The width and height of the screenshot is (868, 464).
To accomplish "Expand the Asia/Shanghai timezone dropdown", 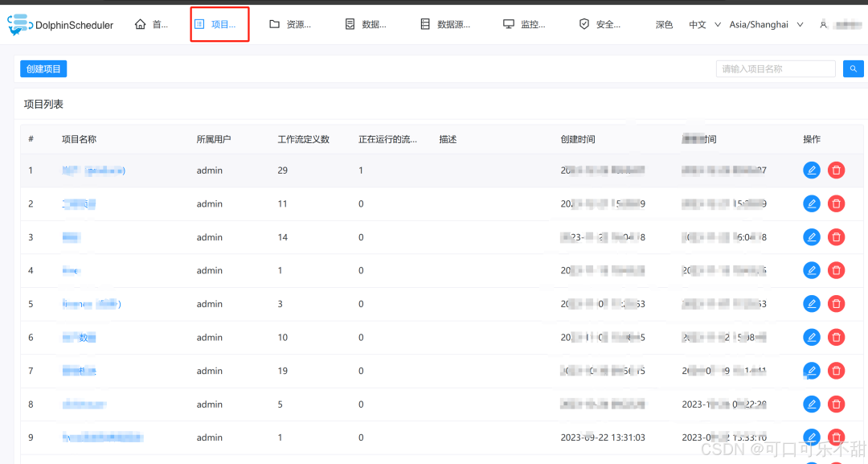I will 766,24.
